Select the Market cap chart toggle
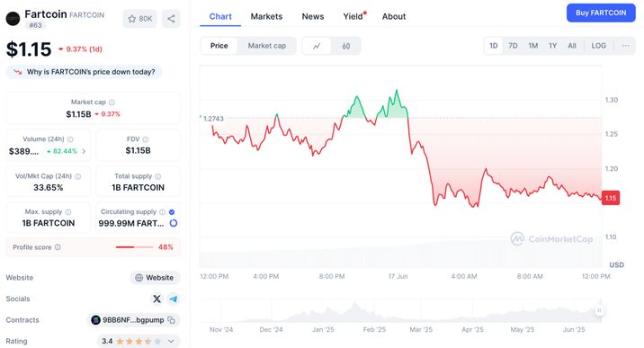This screenshot has height=348, width=644. click(267, 46)
